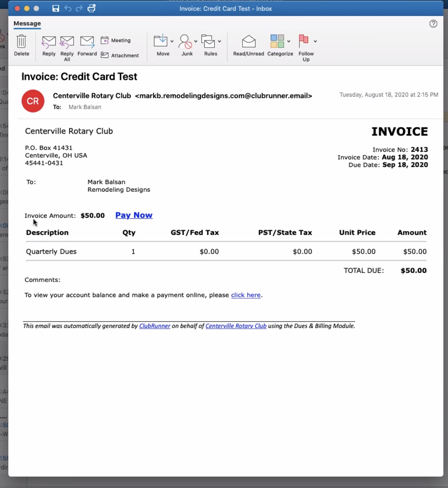Open the Help question mark button
The image size is (448, 488).
pyautogui.click(x=433, y=24)
